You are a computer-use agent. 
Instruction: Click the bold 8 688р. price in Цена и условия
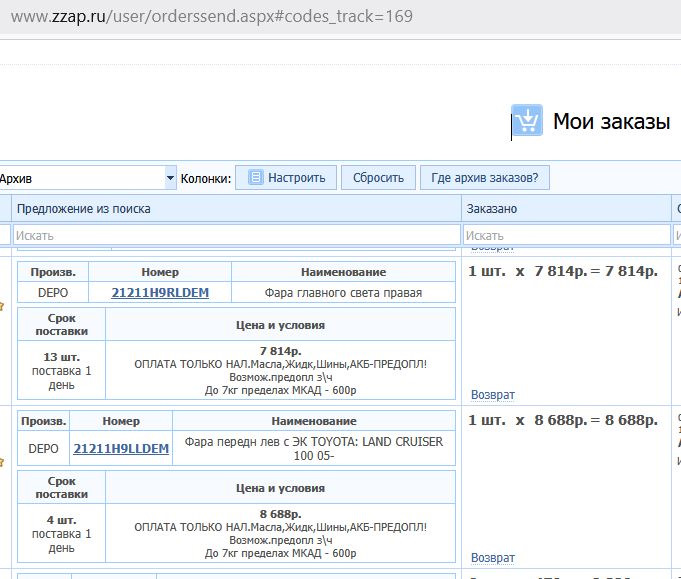point(281,514)
